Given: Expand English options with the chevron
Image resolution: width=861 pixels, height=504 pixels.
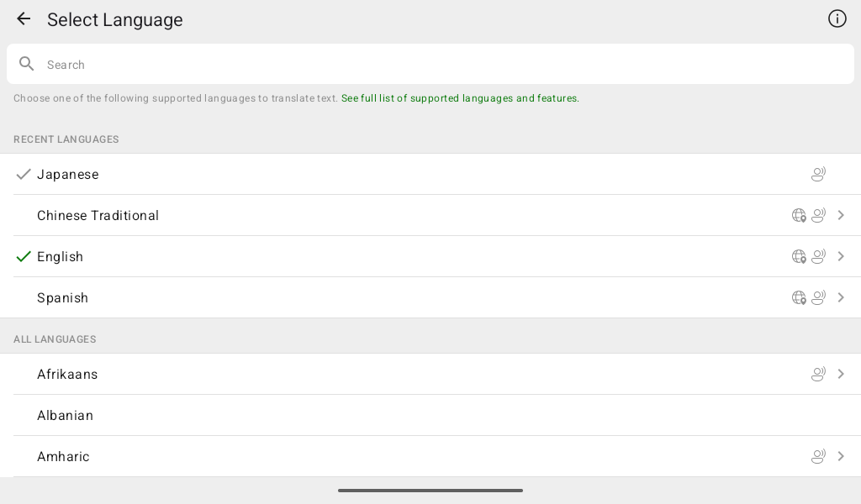Looking at the screenshot, I should [841, 257].
